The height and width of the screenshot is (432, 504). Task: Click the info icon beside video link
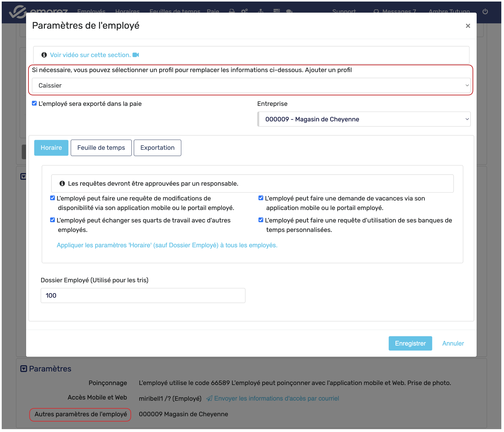click(44, 55)
